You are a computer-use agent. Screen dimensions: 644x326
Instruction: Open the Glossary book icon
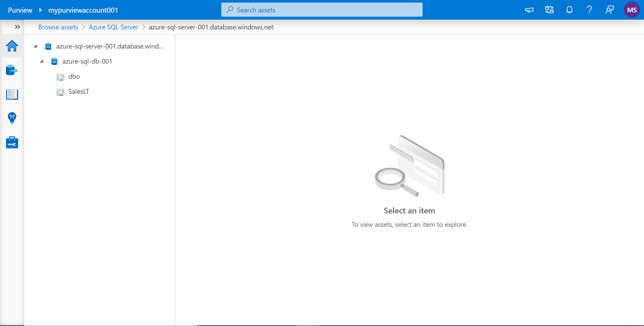pos(12,94)
